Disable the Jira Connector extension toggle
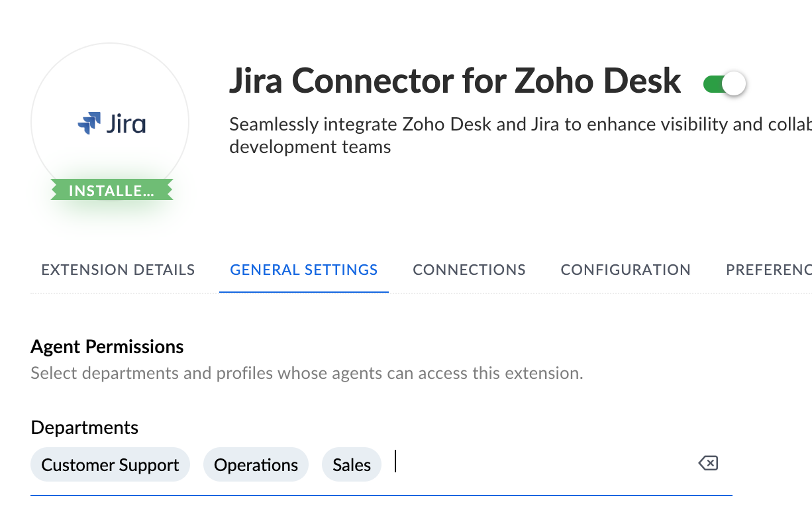The width and height of the screenshot is (812, 522). pos(725,84)
